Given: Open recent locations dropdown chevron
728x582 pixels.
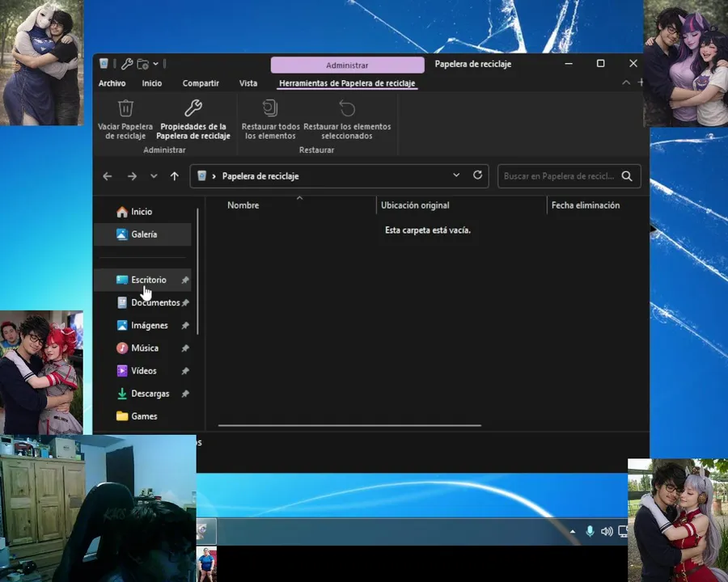Looking at the screenshot, I should [x=154, y=176].
